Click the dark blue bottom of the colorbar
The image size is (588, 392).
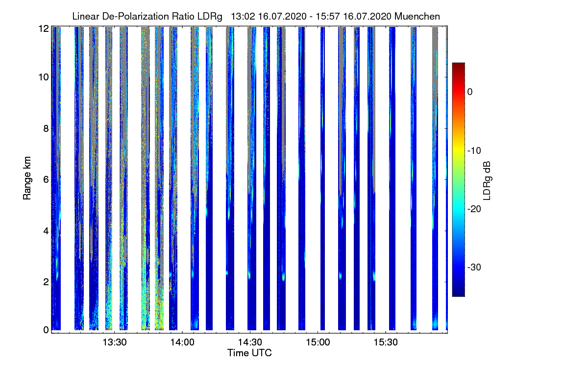point(458,292)
